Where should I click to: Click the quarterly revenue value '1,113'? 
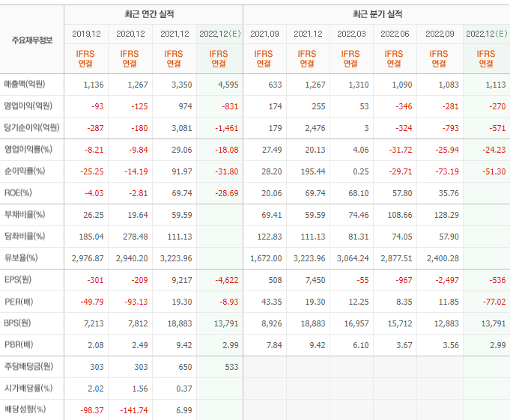click(496, 85)
